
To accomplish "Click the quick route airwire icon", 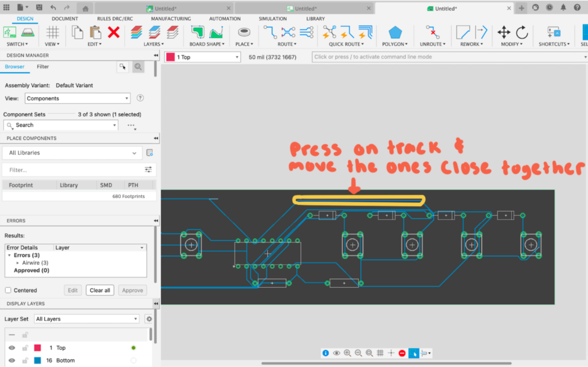I will pyautogui.click(x=329, y=32).
